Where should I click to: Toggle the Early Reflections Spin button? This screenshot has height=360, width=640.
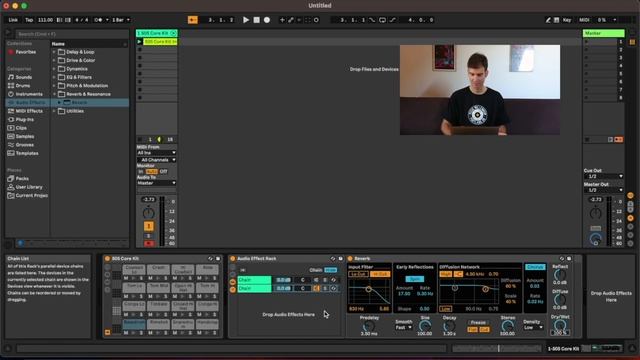click(x=415, y=279)
